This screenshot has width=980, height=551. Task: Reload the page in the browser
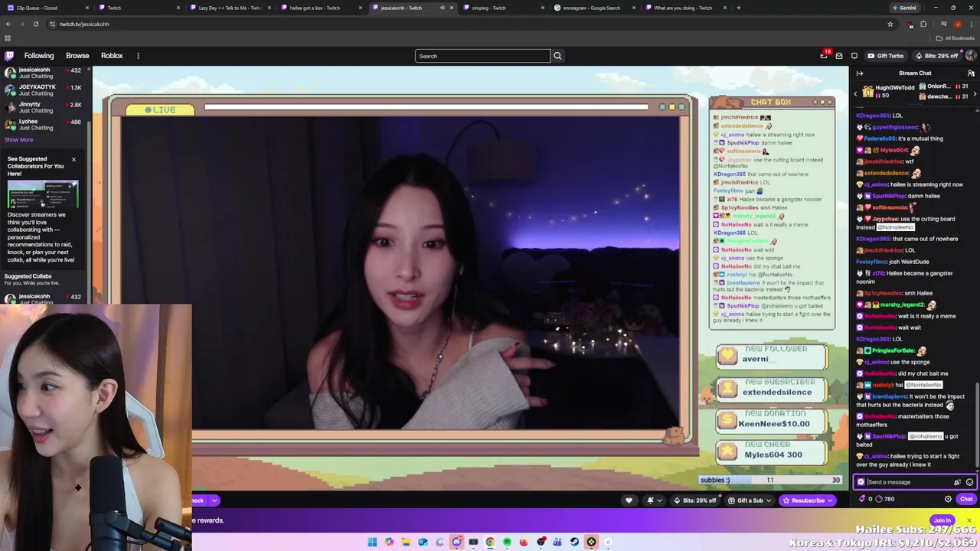(35, 24)
